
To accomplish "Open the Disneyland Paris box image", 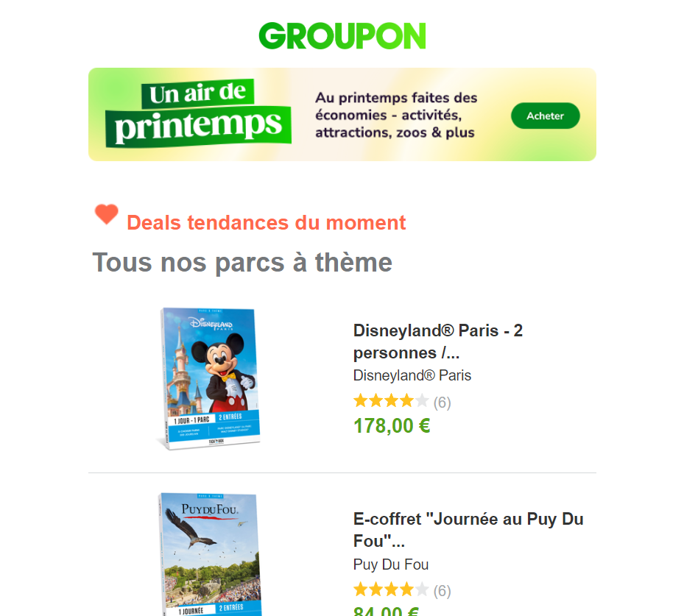I will [x=209, y=378].
